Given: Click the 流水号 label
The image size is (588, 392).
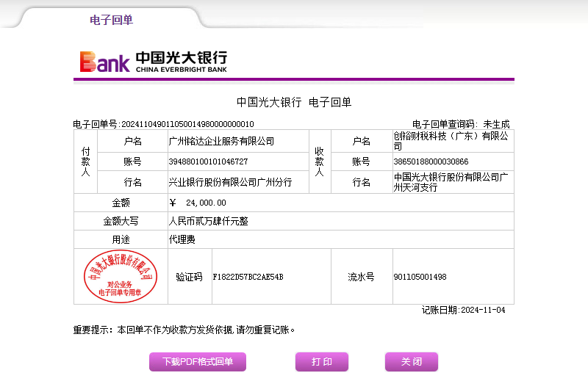Looking at the screenshot, I should (361, 277).
